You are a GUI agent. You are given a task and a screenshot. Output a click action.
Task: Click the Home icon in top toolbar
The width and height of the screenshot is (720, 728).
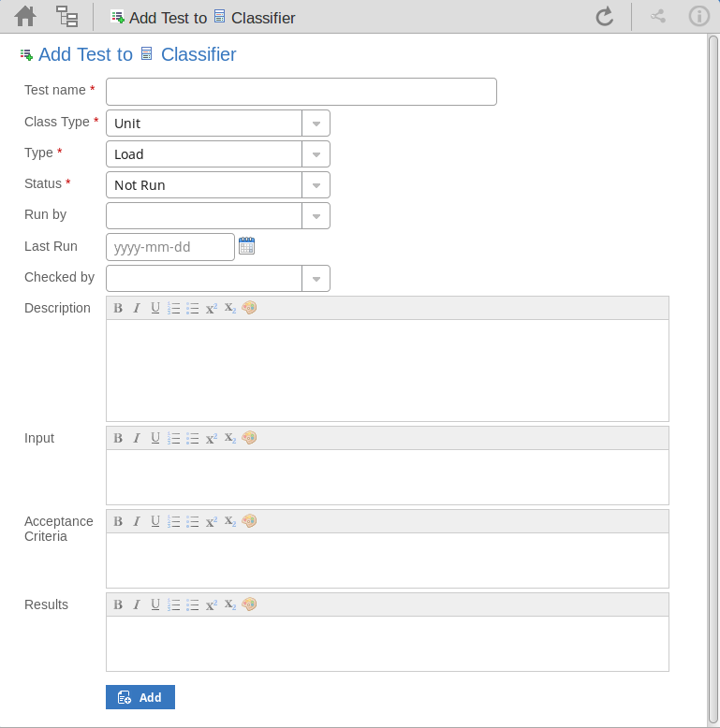pyautogui.click(x=25, y=16)
